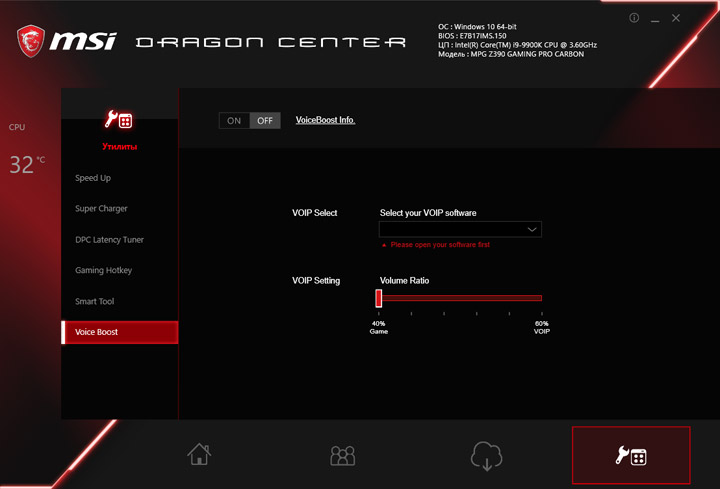The height and width of the screenshot is (489, 720).
Task: Open DPC Latency Tuner in the sidebar
Action: [x=109, y=240]
